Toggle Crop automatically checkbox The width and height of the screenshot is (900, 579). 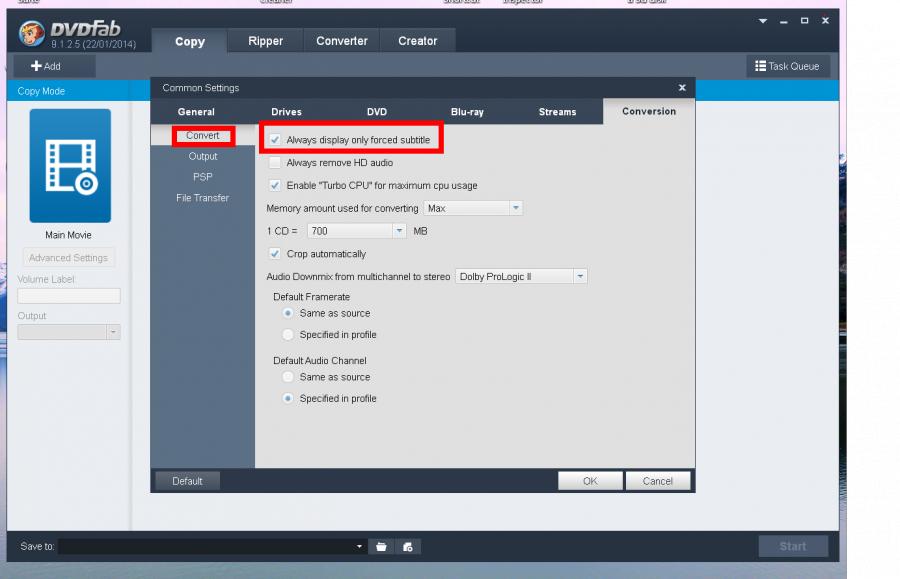275,254
